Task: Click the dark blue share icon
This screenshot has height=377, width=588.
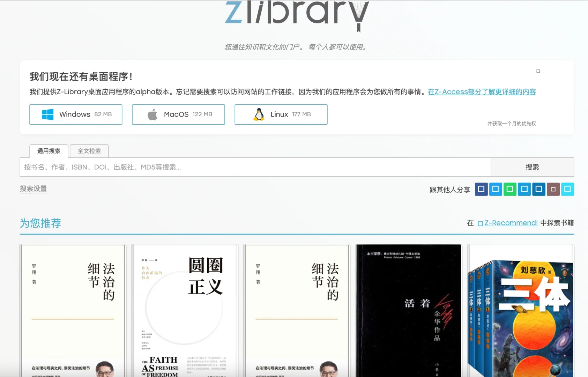Action: pyautogui.click(x=481, y=189)
